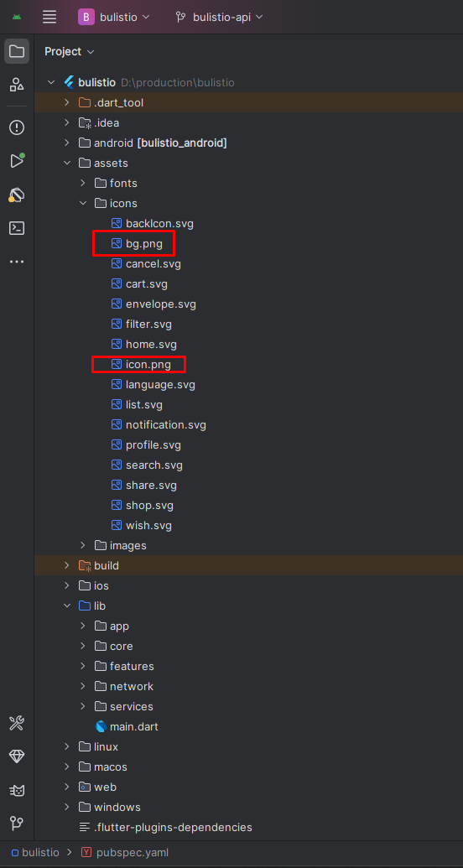Open the Flutter Inspector sidebar icon

(x=17, y=195)
